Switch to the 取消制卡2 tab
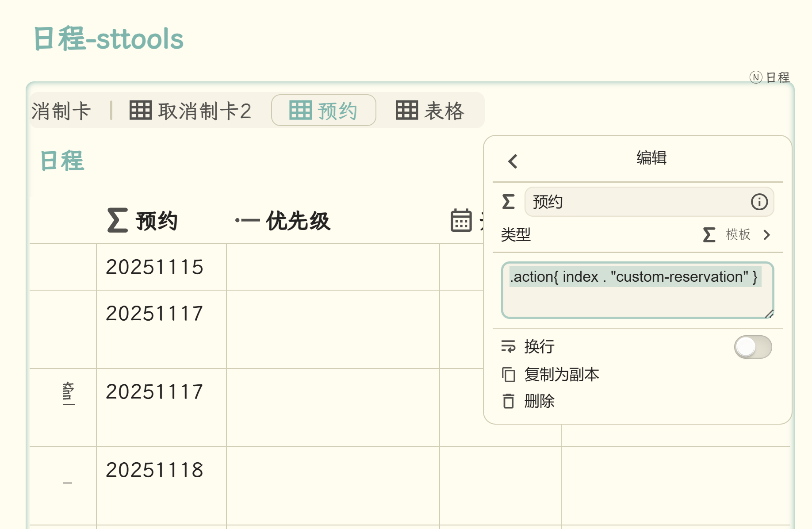The height and width of the screenshot is (529, 812). (191, 111)
